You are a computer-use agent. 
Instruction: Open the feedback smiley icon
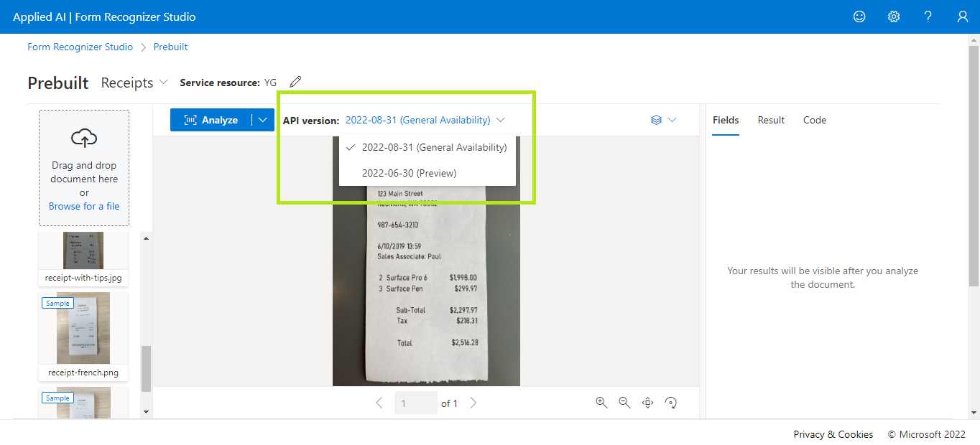(859, 17)
